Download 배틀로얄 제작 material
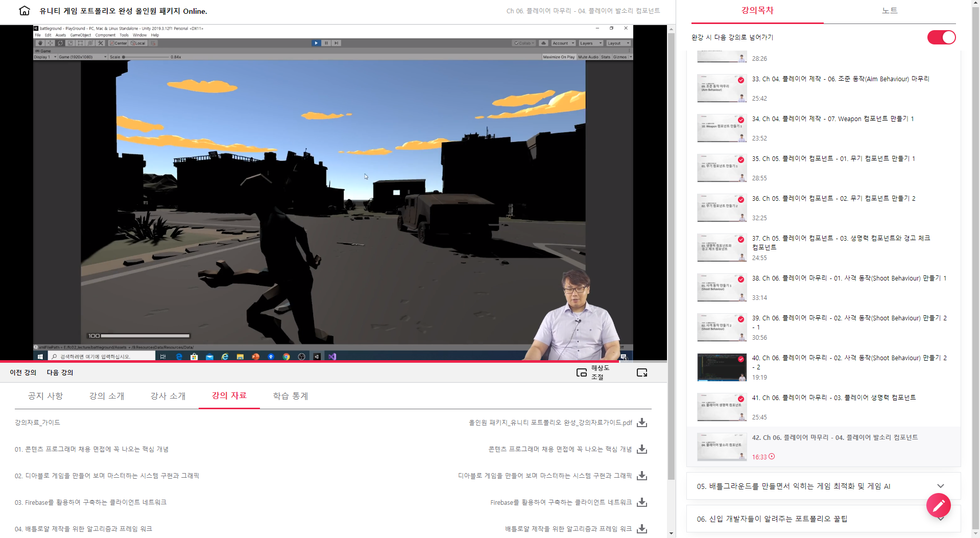This screenshot has width=980, height=538. (x=642, y=529)
